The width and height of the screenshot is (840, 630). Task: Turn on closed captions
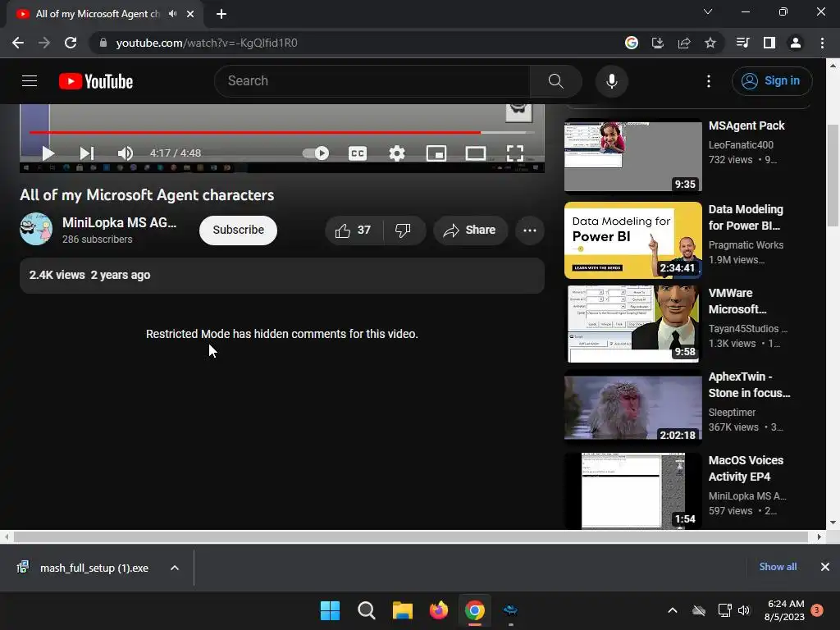pos(358,153)
